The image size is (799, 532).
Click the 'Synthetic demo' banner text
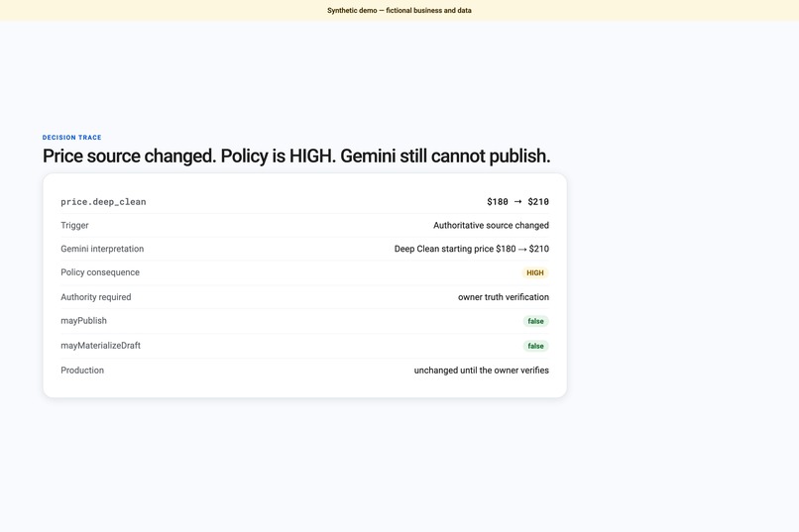[x=399, y=10]
